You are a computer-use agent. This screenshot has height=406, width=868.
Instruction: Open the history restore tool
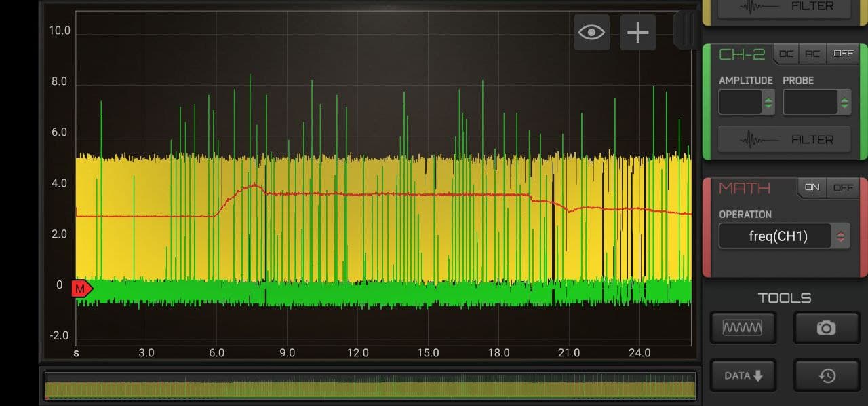click(x=826, y=375)
